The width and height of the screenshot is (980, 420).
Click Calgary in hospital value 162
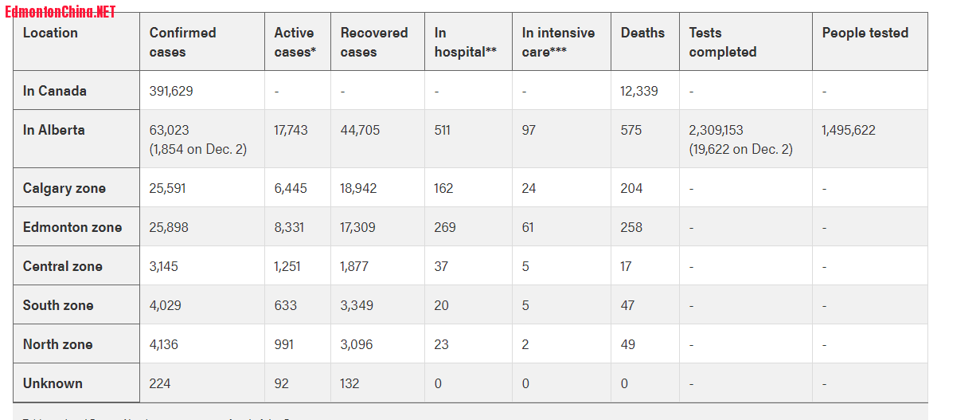pos(444,188)
